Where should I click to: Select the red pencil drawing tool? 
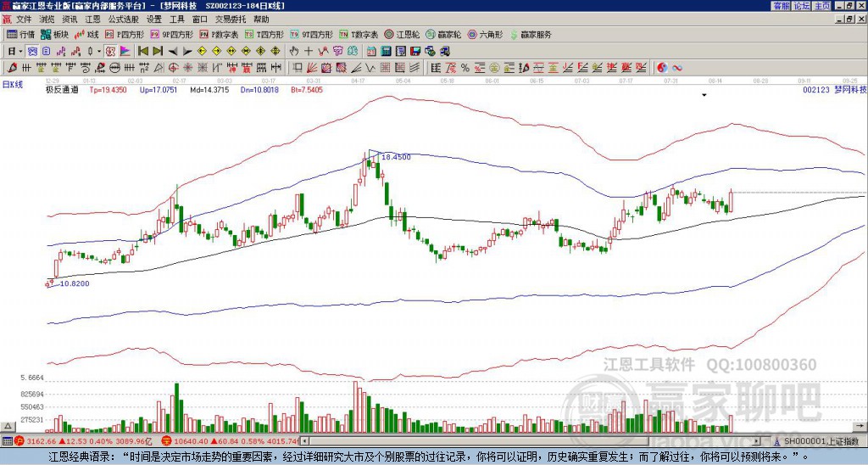tap(12, 68)
